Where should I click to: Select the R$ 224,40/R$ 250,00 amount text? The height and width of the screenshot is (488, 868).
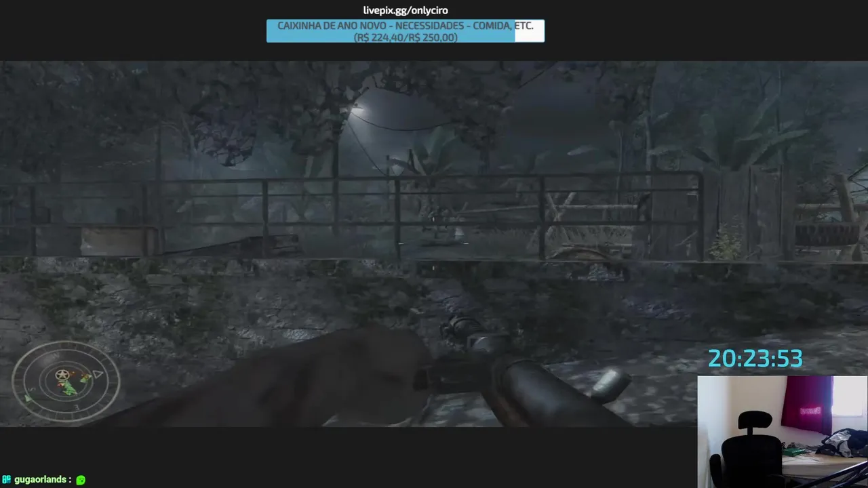tap(406, 37)
